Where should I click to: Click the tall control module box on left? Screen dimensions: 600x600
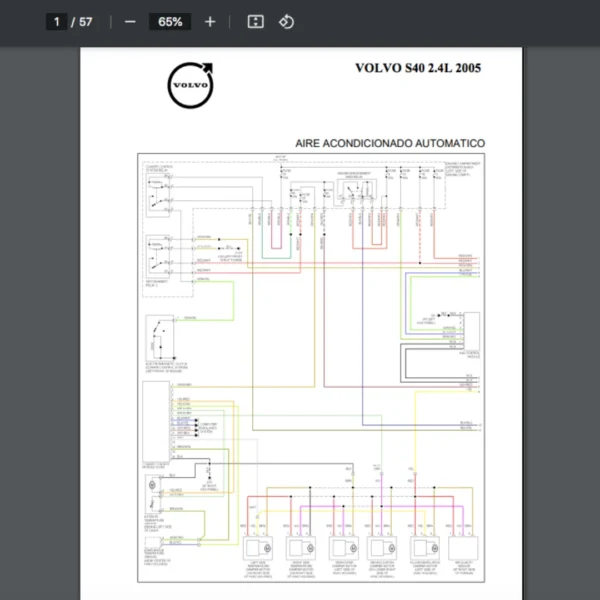coord(157,420)
